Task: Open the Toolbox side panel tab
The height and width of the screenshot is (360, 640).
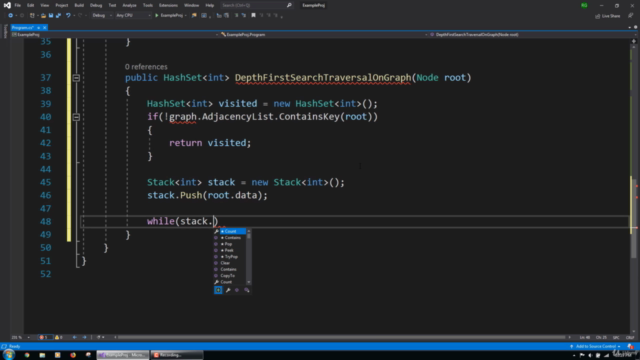Action: 5,31
